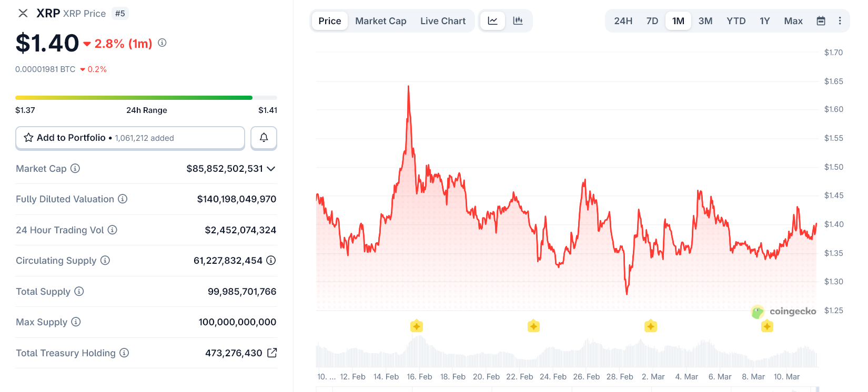
Task: Click the Market Cap info icon
Action: tap(75, 168)
